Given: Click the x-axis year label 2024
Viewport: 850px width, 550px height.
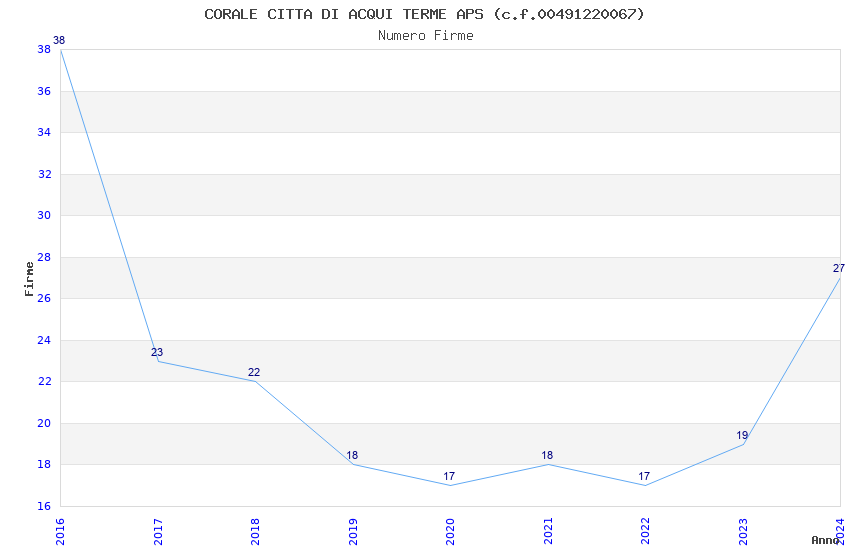Looking at the screenshot, I should pos(840,532).
